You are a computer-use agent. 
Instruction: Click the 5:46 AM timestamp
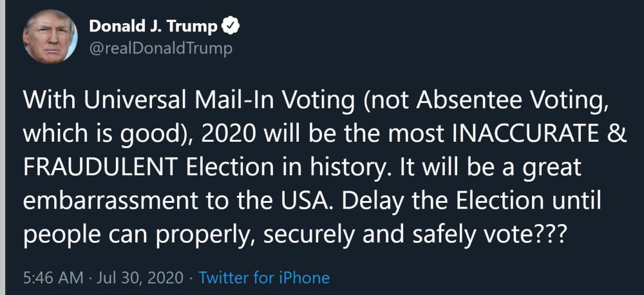tap(53, 278)
